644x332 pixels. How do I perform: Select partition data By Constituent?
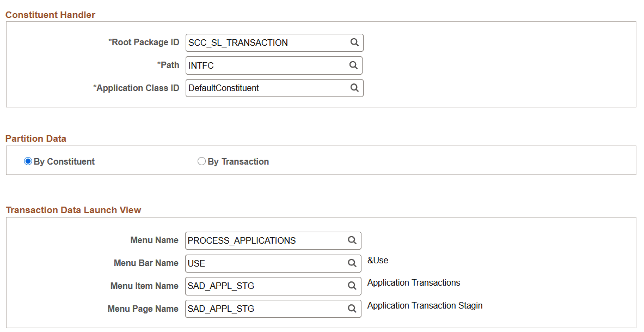[28, 161]
